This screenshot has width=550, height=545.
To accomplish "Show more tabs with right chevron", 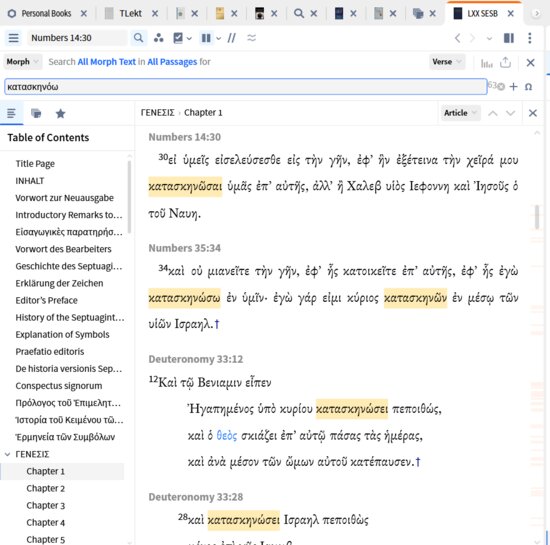I will [536, 13].
